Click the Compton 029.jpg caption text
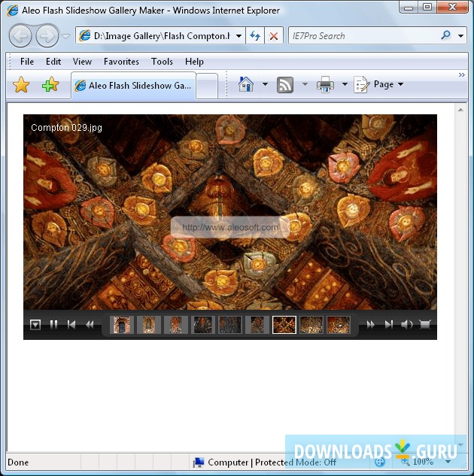Screen dimensions: 474x476 (66, 128)
